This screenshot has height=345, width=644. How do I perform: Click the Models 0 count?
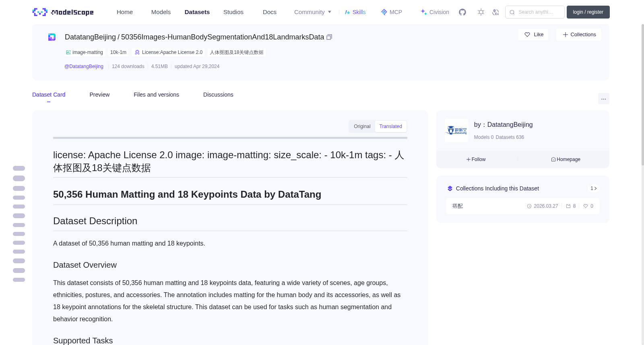(x=484, y=137)
